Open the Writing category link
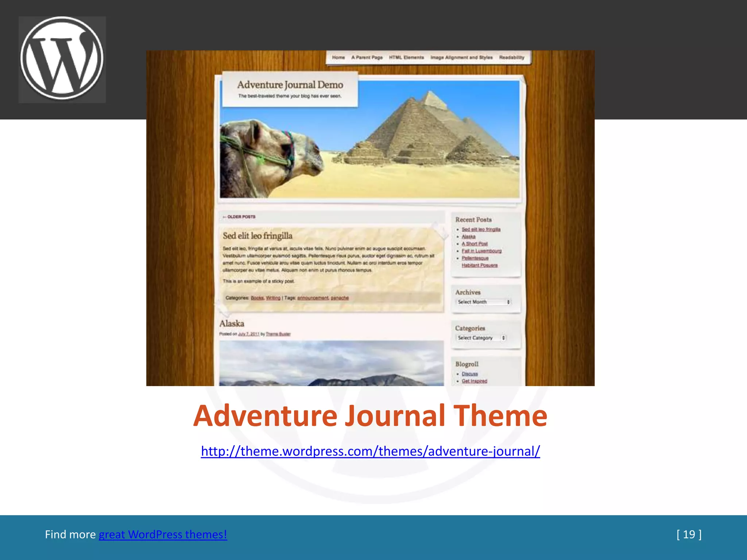The height and width of the screenshot is (560, 747). [273, 298]
